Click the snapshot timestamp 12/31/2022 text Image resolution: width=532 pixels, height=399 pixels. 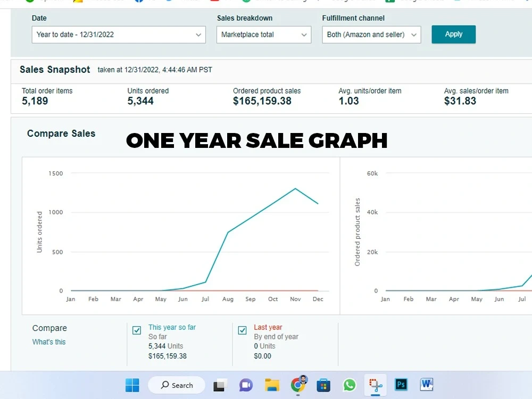click(155, 70)
